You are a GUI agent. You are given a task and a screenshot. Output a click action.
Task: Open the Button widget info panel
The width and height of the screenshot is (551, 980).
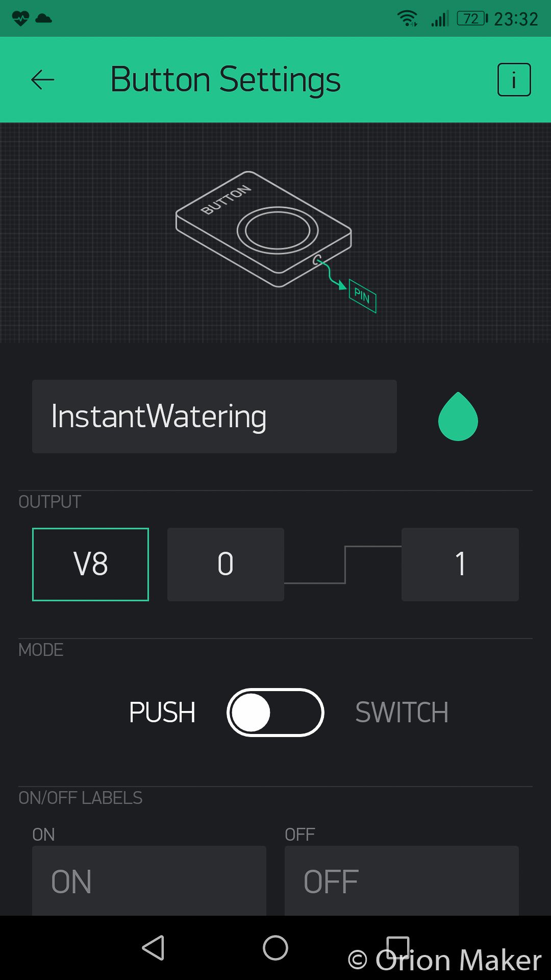(514, 80)
